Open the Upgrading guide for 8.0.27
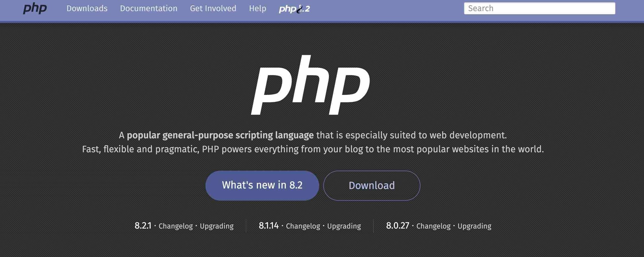The height and width of the screenshot is (257, 644). coord(474,226)
